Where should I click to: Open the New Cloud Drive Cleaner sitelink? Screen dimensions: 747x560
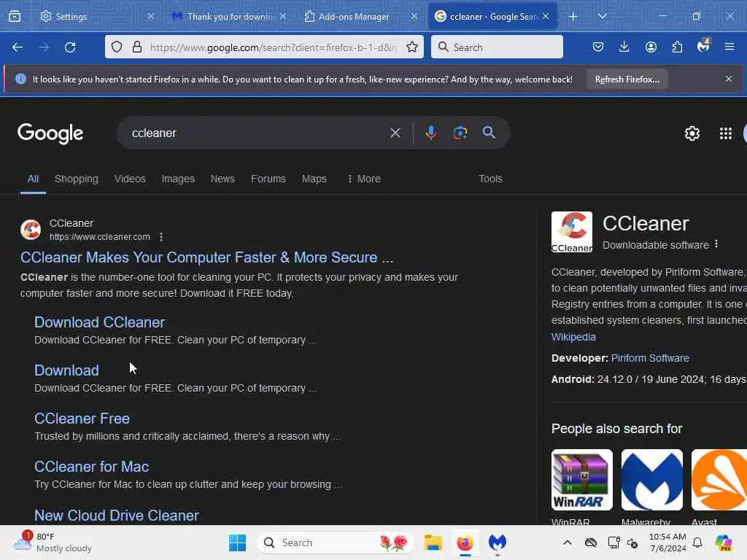(x=117, y=516)
